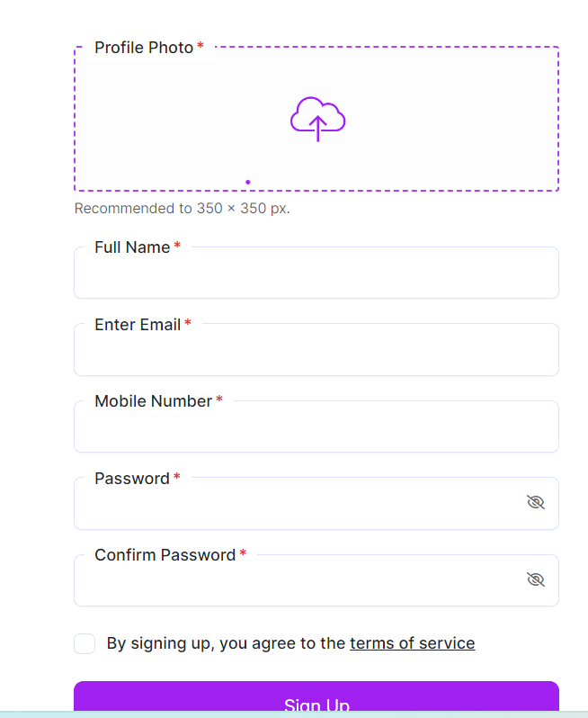
Task: Click the Mobile Number label
Action: 153,401
